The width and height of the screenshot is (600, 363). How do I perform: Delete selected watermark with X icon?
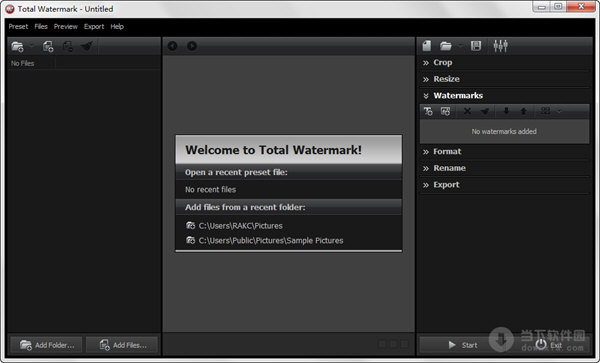click(467, 111)
